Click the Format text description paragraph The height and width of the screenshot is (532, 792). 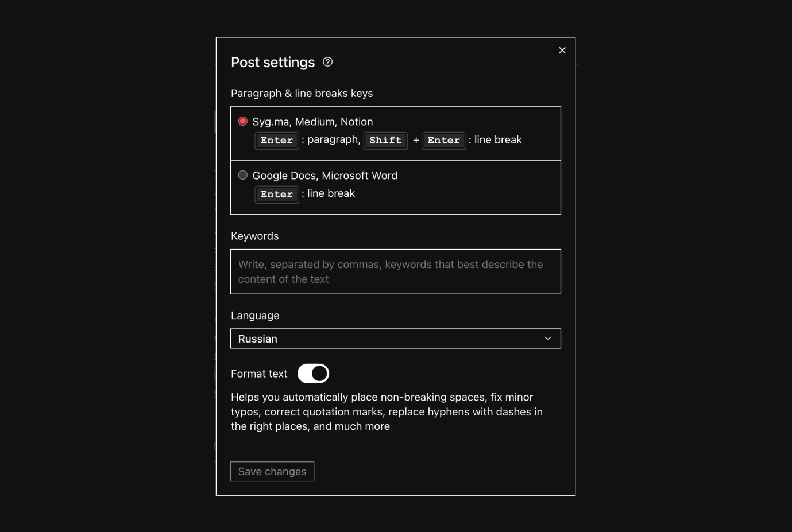click(387, 411)
